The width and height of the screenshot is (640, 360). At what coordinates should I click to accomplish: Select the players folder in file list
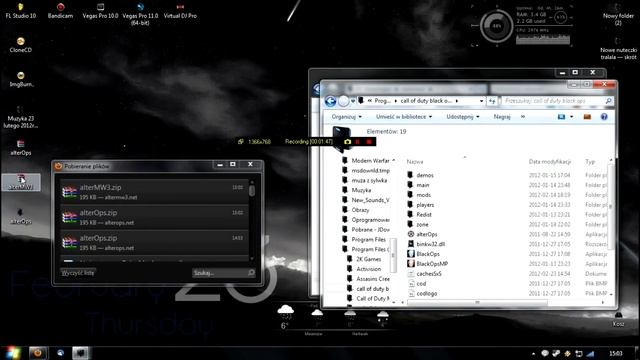click(x=425, y=205)
